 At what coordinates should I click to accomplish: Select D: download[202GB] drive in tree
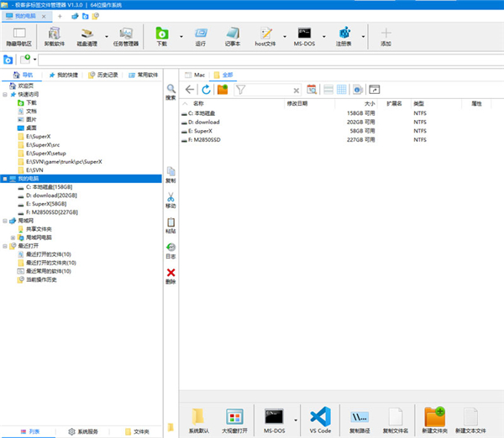click(x=51, y=196)
